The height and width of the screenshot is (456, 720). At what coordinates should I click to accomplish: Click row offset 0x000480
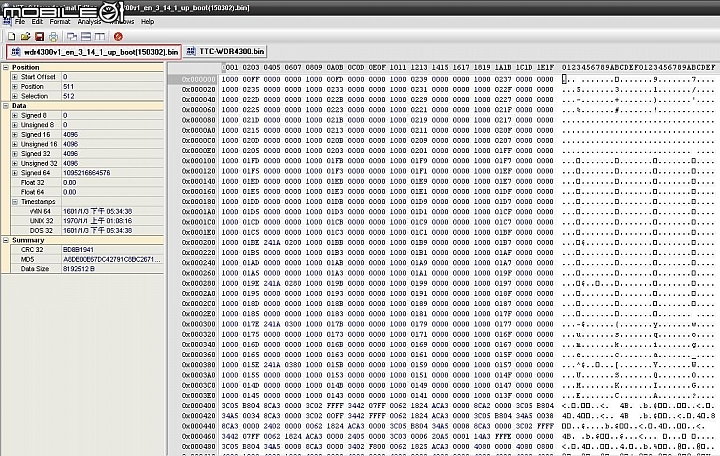pyautogui.click(x=198, y=446)
